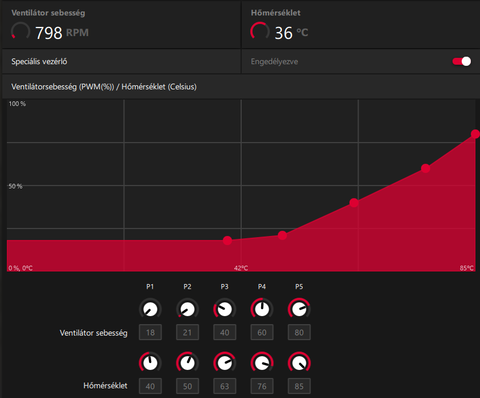480x398 pixels.
Task: Click the 36 °C temperature value
Action: pos(291,33)
